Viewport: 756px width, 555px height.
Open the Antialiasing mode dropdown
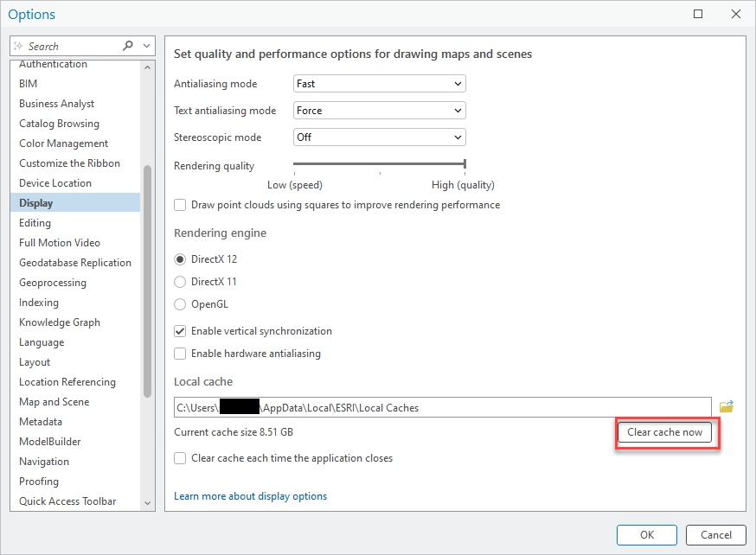coord(456,83)
